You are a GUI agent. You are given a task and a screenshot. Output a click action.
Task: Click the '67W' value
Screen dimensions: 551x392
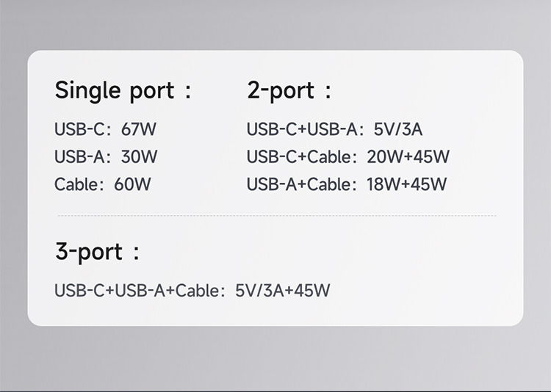[139, 130]
